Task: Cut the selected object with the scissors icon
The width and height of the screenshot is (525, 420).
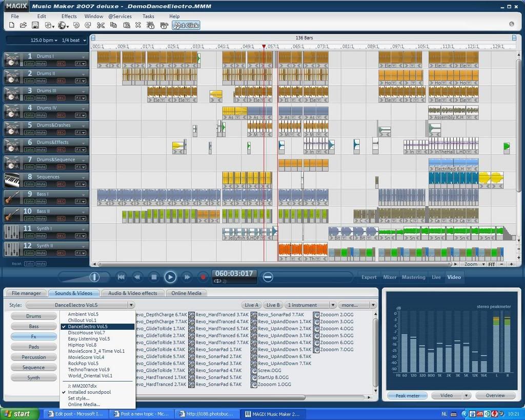Action: [100, 25]
